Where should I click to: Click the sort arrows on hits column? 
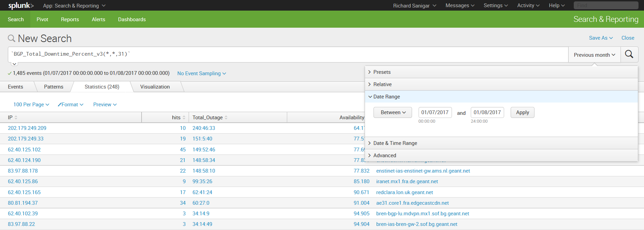click(184, 118)
